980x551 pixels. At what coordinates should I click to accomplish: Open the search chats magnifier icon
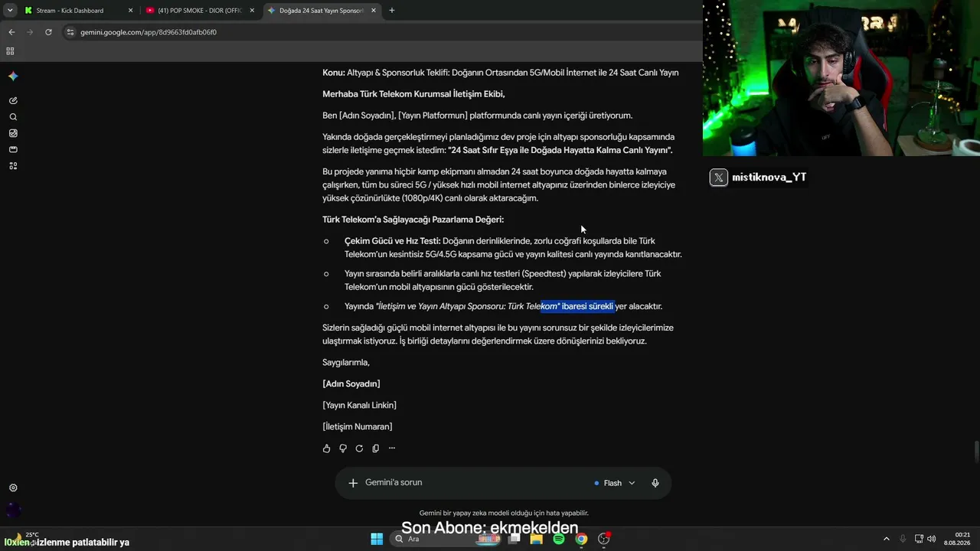click(13, 117)
